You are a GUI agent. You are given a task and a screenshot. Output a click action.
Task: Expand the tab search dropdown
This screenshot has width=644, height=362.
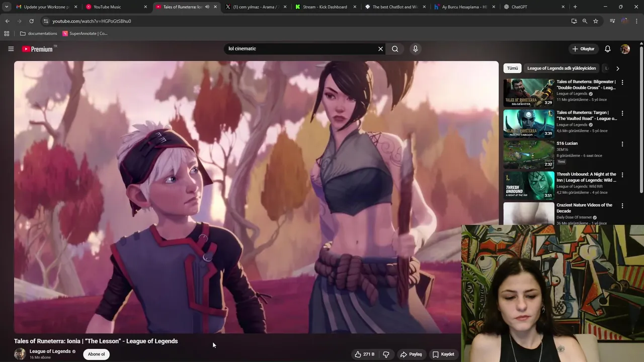7,7
